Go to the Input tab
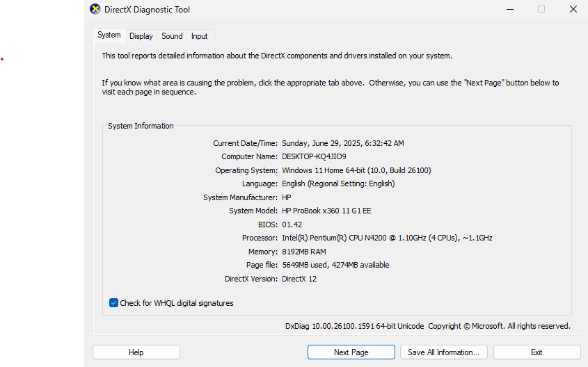The height and width of the screenshot is (367, 588). [x=199, y=36]
